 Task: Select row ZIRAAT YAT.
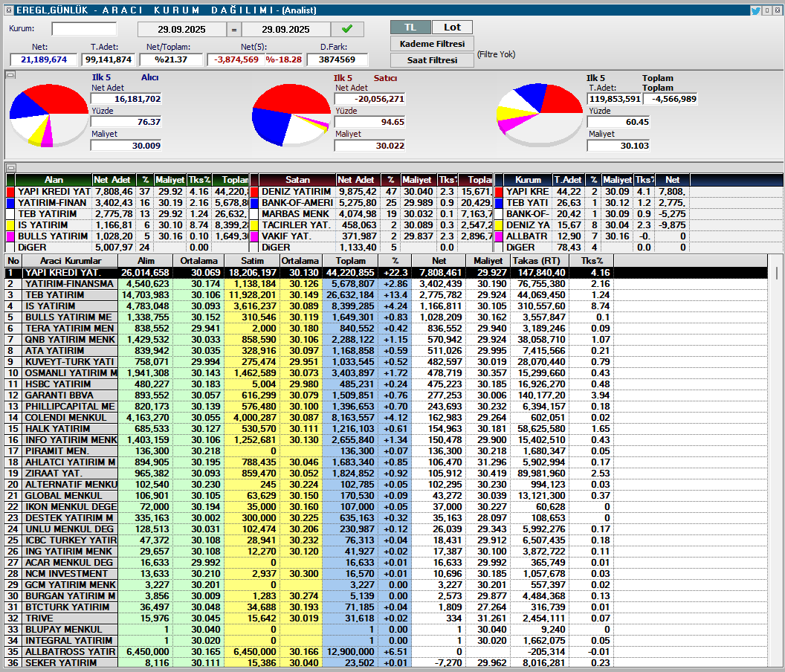(386, 474)
